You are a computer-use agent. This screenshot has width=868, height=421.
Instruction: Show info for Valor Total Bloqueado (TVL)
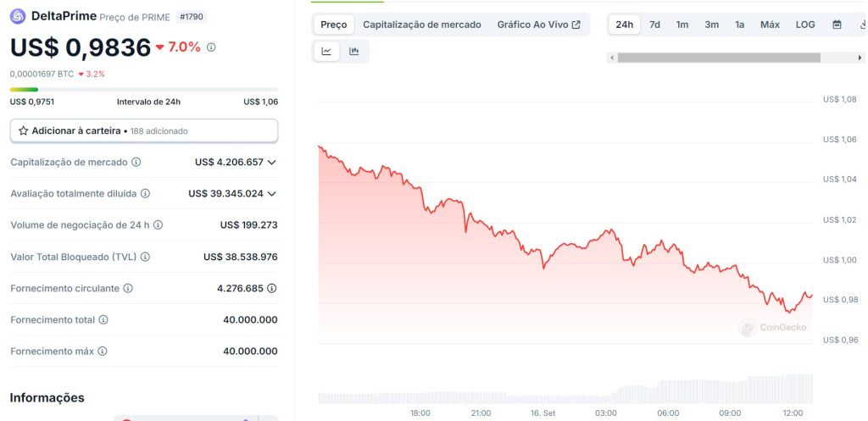[x=145, y=257]
